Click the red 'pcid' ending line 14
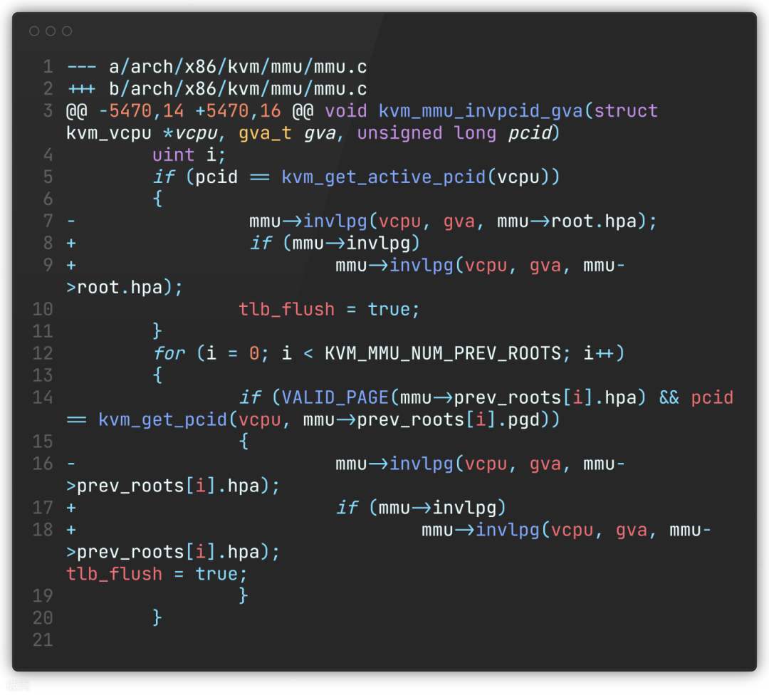The image size is (769, 700). (x=712, y=398)
